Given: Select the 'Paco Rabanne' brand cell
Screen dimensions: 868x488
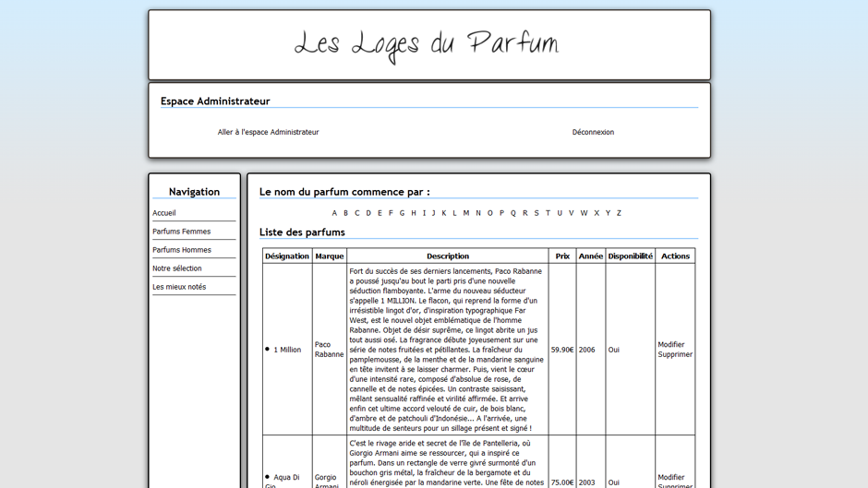Looking at the screenshot, I should point(330,350).
